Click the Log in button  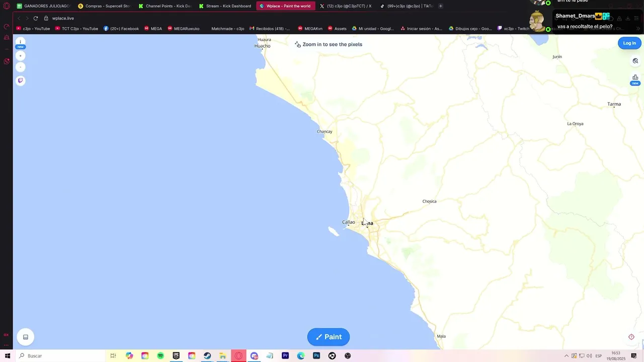click(x=629, y=43)
